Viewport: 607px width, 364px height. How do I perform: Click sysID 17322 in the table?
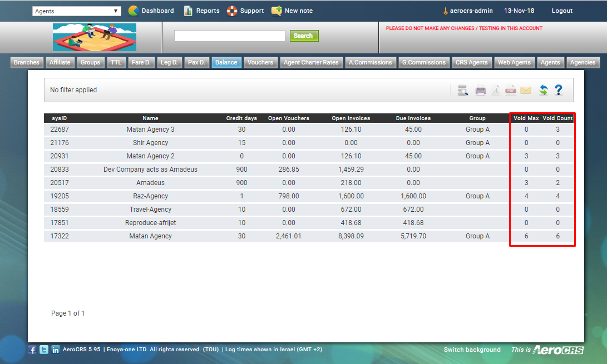(x=60, y=236)
